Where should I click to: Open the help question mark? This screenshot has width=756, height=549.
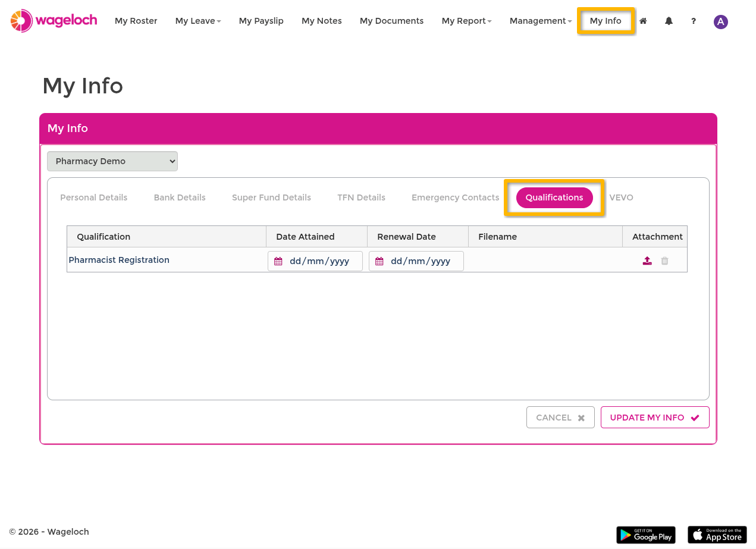pos(694,21)
